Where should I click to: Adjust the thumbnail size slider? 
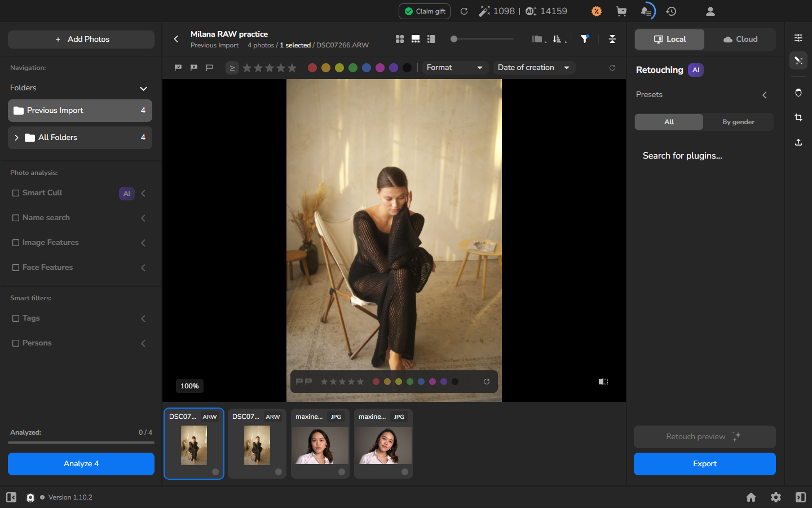(x=482, y=39)
